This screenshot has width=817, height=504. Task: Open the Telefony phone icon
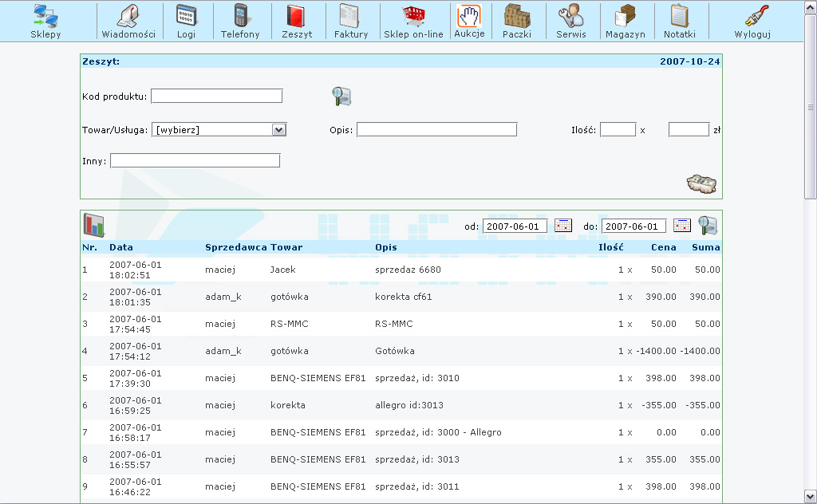tap(240, 16)
